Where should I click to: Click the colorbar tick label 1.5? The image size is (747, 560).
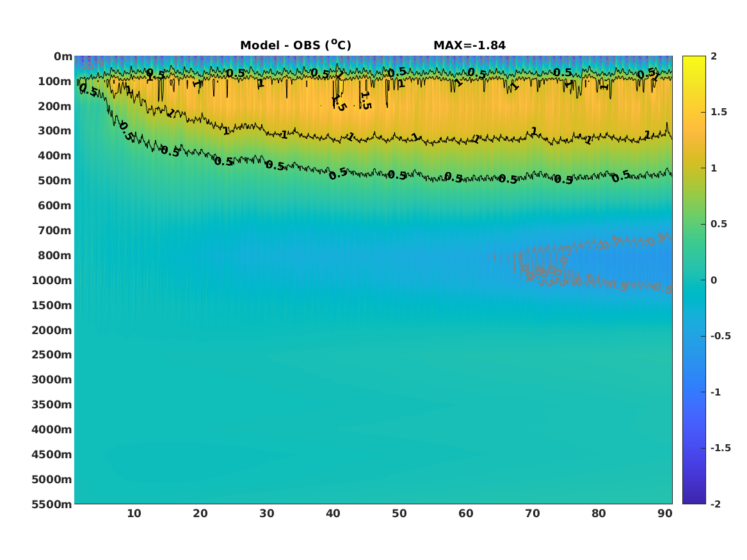(x=719, y=112)
